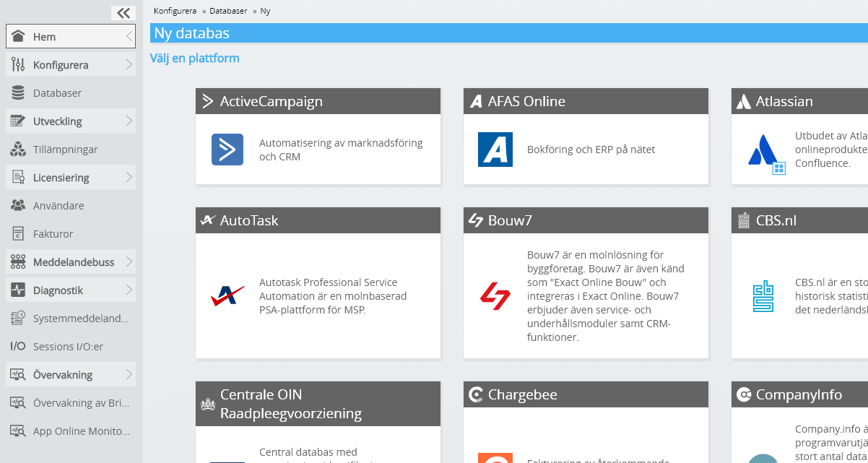The image size is (868, 463).
Task: Click the Sessions I/O icon
Action: click(18, 346)
